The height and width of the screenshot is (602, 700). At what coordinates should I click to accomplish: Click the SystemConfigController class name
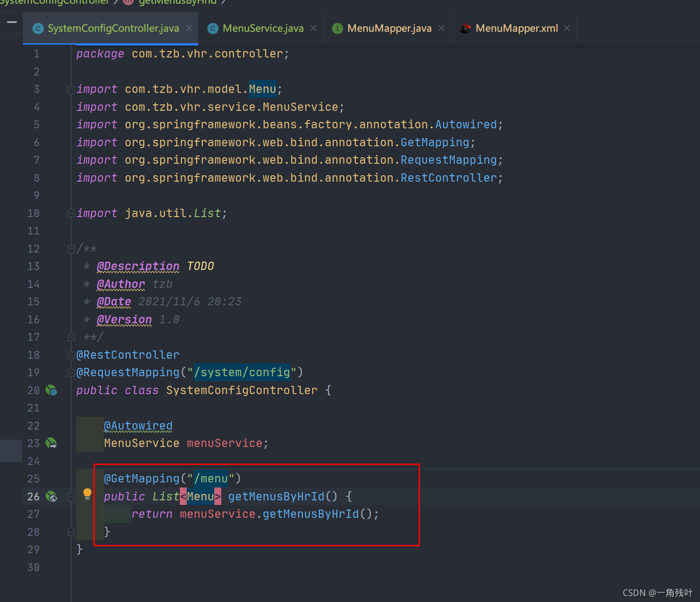[242, 390]
